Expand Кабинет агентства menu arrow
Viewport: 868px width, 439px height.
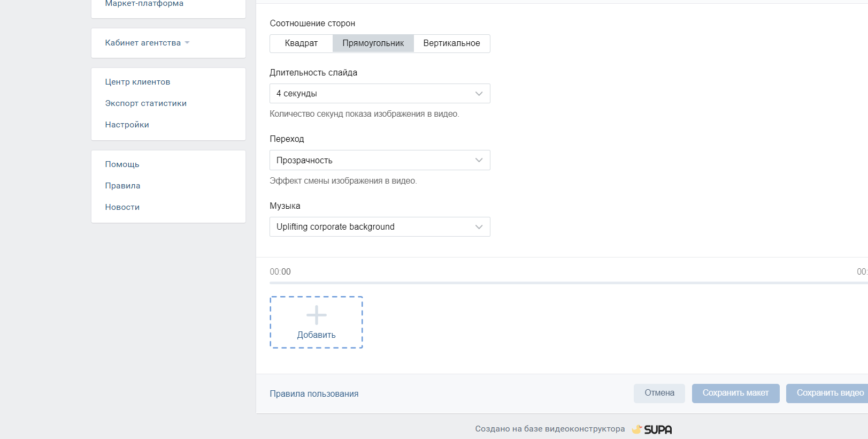coord(187,43)
